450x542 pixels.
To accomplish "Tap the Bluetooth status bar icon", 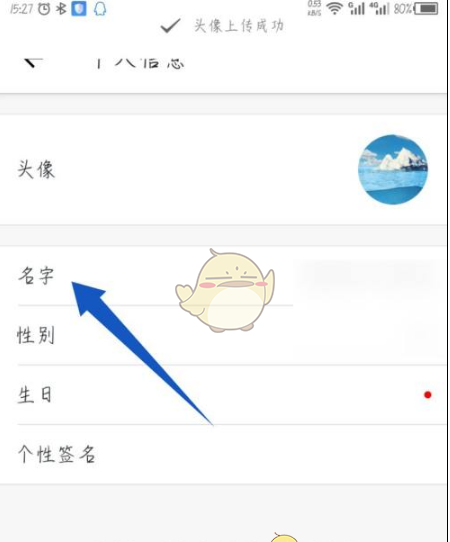I will [61, 9].
